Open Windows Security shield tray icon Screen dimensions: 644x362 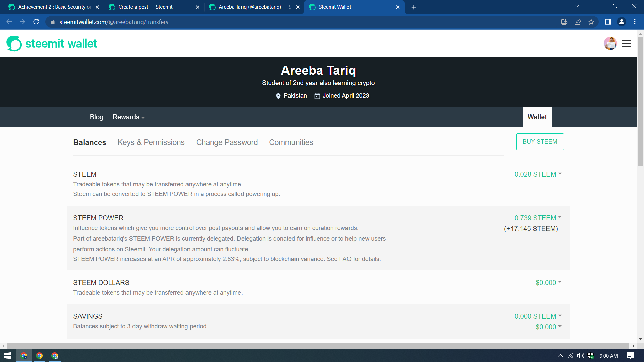(x=591, y=356)
